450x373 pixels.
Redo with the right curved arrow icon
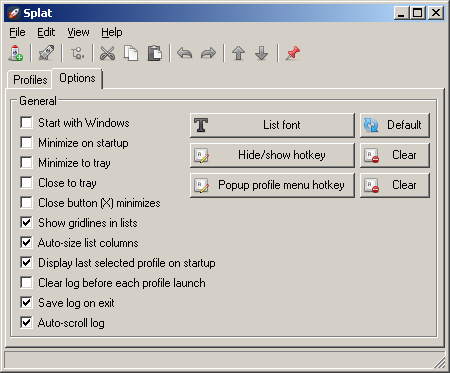coord(209,53)
